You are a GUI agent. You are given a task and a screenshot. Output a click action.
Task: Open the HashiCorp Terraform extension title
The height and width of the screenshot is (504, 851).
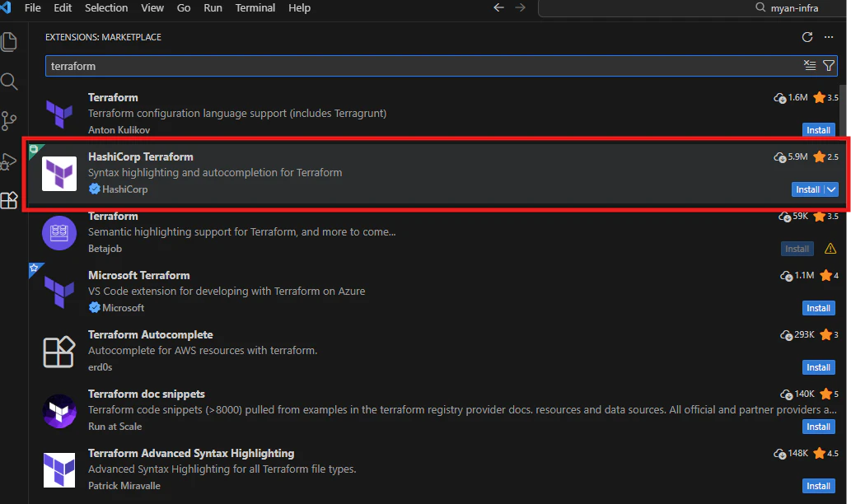tap(141, 156)
